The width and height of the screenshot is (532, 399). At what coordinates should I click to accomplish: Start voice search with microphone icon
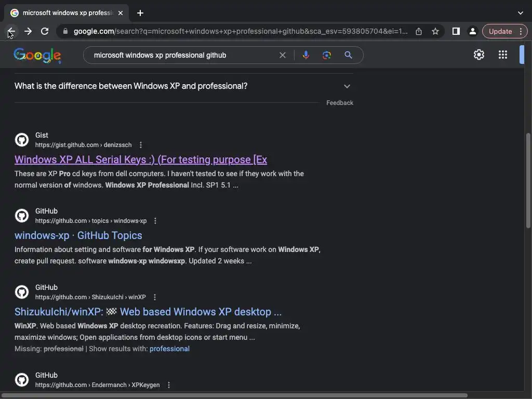click(x=305, y=55)
